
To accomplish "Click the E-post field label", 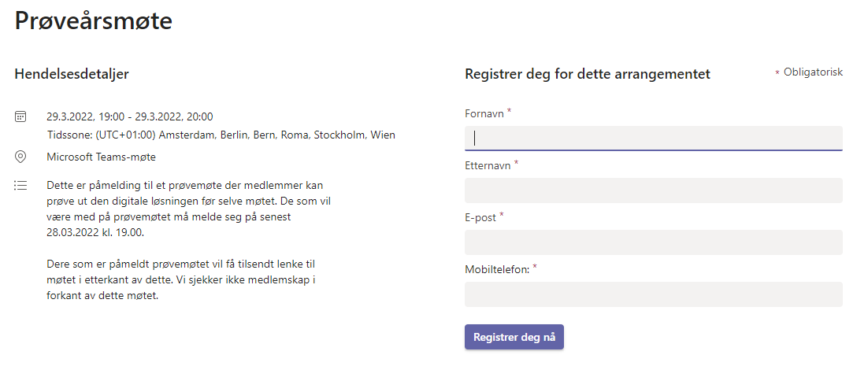I will coord(480,217).
